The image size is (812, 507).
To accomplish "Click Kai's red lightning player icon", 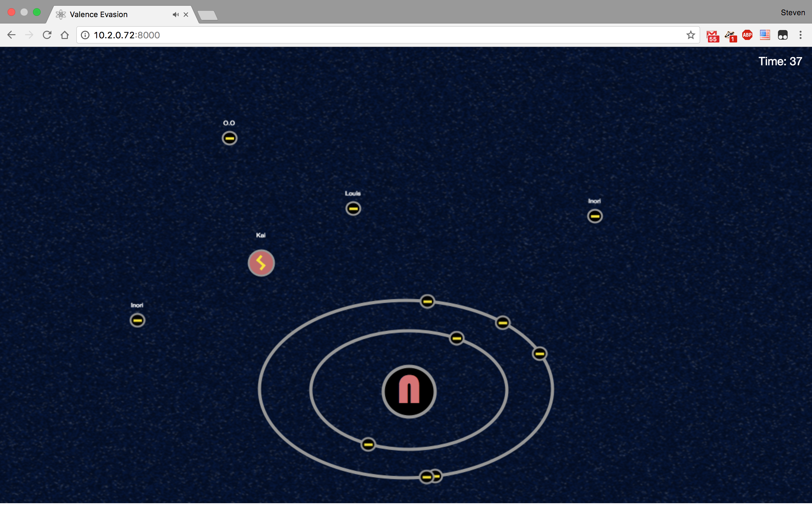I will pos(261,263).
